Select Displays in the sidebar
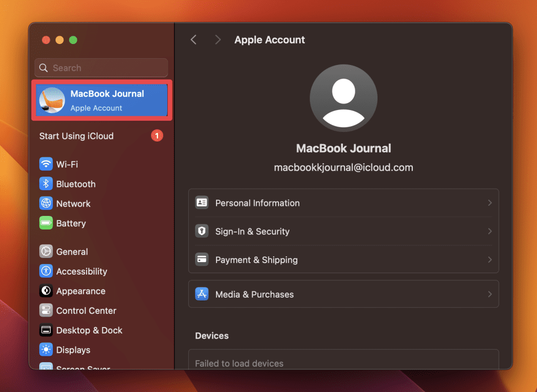Viewport: 537px width, 392px height. [73, 350]
